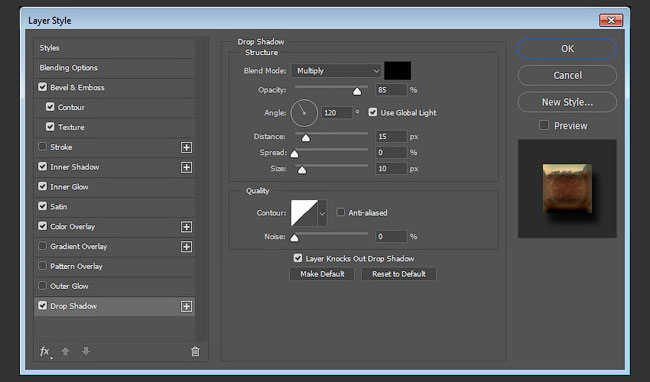
Task: Click the Spread value field
Action: coord(391,152)
